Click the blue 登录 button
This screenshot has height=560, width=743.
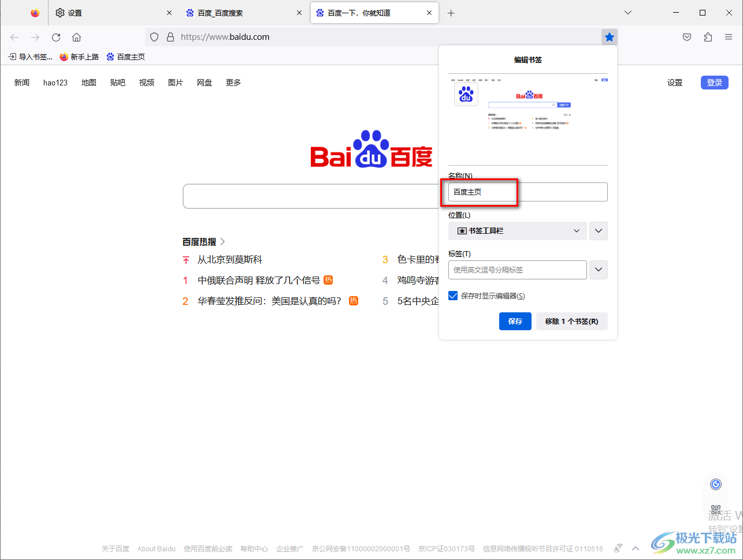pyautogui.click(x=715, y=83)
